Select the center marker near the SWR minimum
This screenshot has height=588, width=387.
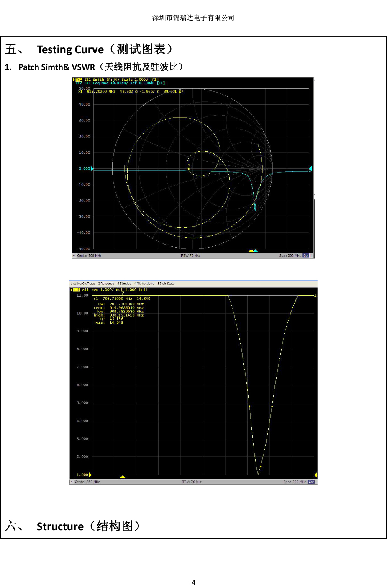point(260,466)
